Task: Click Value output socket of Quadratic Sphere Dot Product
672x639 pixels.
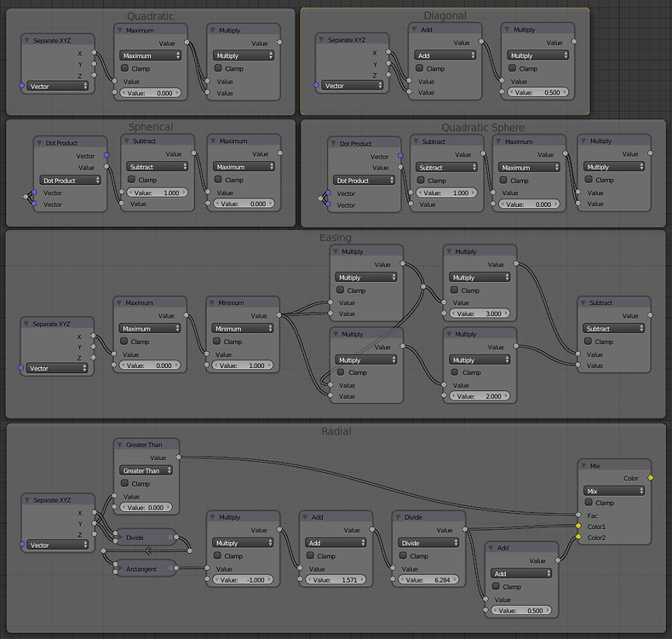Action: click(400, 167)
